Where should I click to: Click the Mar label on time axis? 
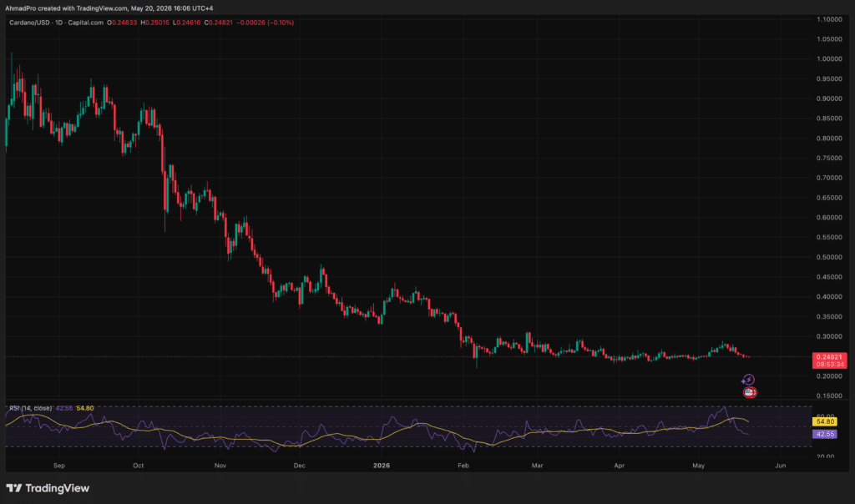[537, 466]
